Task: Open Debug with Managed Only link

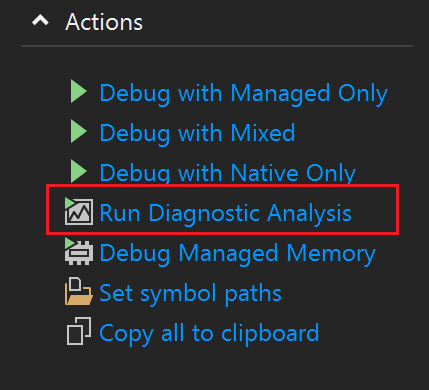Action: (x=244, y=94)
